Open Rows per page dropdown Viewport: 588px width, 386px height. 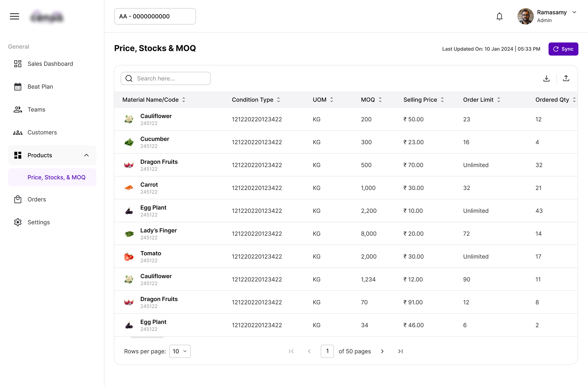tap(180, 351)
